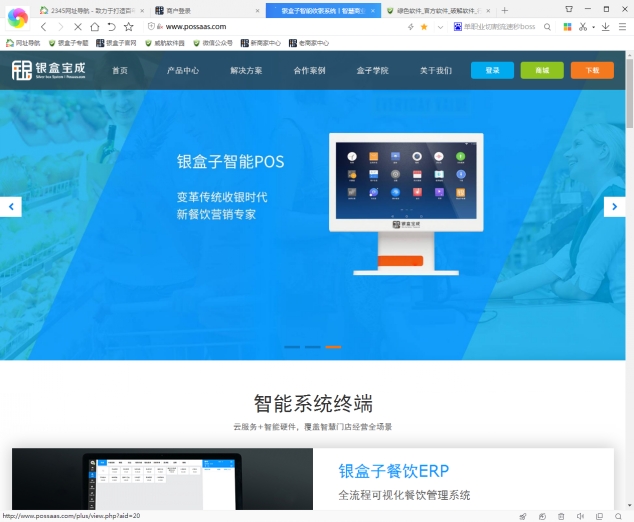
Task: Click the 智能系统终端 section heading
Action: tap(313, 404)
